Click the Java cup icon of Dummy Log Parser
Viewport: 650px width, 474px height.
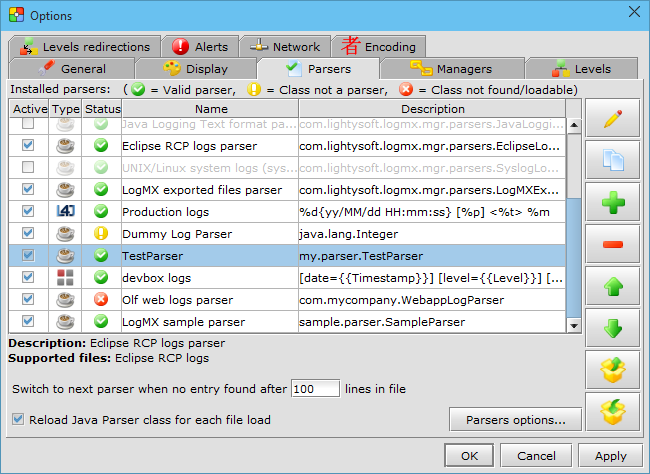click(x=65, y=233)
